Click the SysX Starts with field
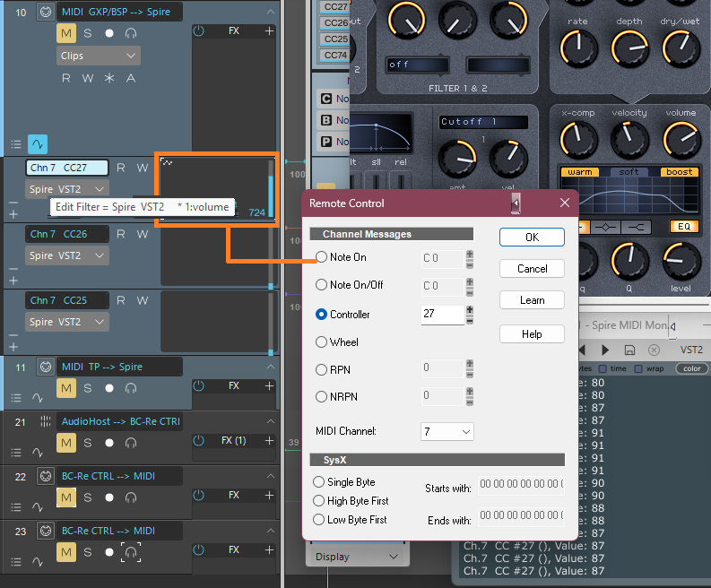The height and width of the screenshot is (588, 711). click(522, 484)
